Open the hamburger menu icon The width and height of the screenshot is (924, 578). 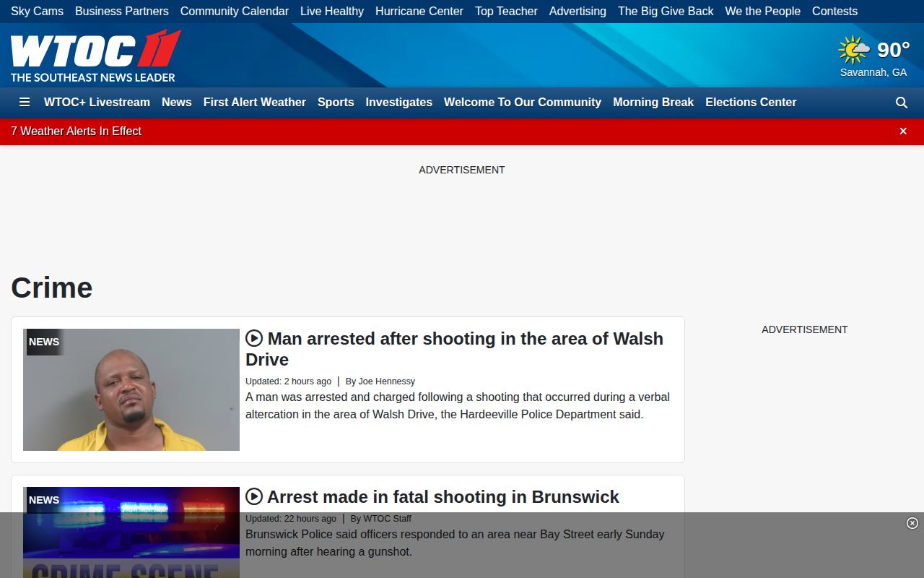(25, 102)
